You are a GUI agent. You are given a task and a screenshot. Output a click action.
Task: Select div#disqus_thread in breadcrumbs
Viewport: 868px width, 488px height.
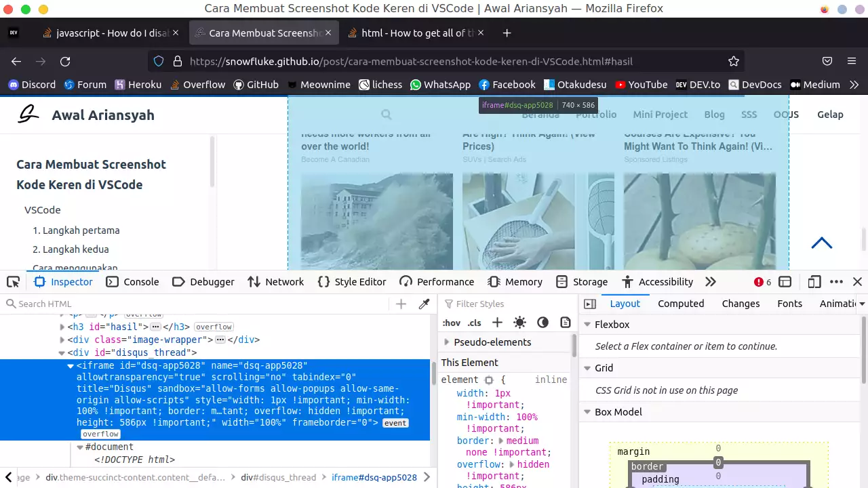click(x=278, y=477)
